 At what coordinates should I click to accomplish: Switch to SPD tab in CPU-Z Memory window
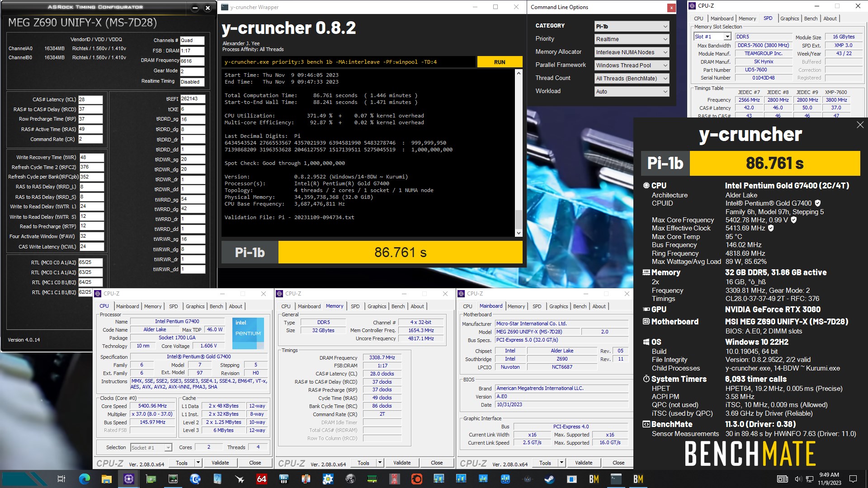point(355,306)
